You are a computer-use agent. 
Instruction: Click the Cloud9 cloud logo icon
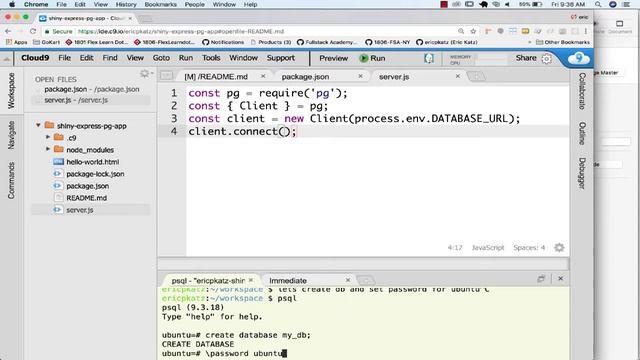[579, 58]
